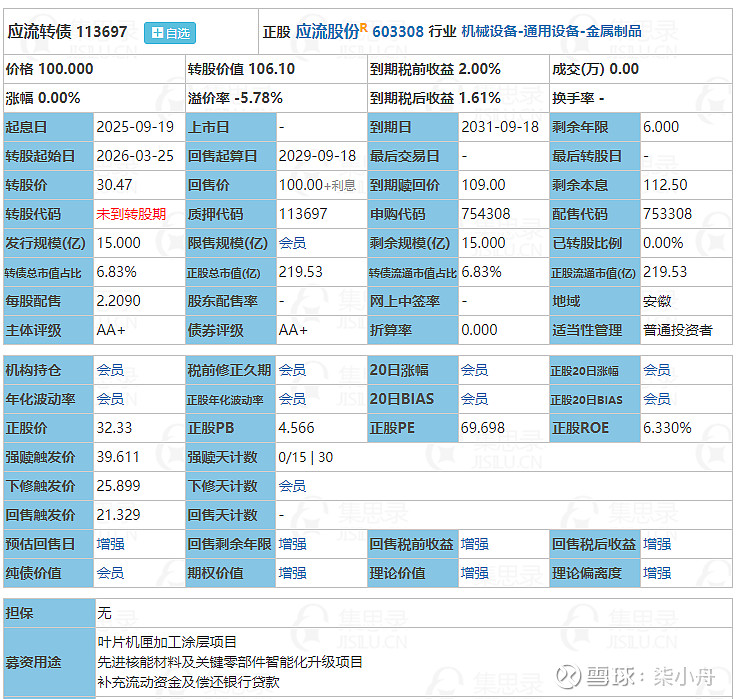Select the 转股起始日 date 2026-03-25
Screen dimensions: 737x699
pyautogui.click(x=135, y=156)
